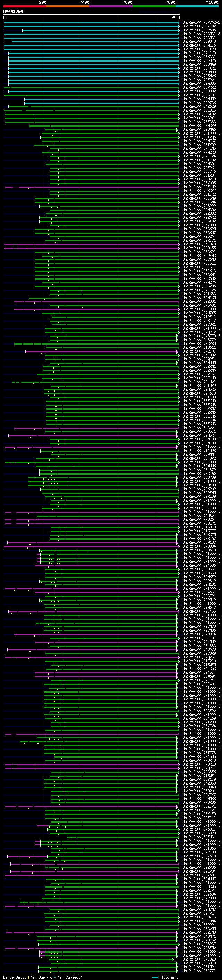The image size is (222, 980).
Task: Open hit UniRef100_Q9C5C2-2
Action: pyautogui.click(x=201, y=34)
